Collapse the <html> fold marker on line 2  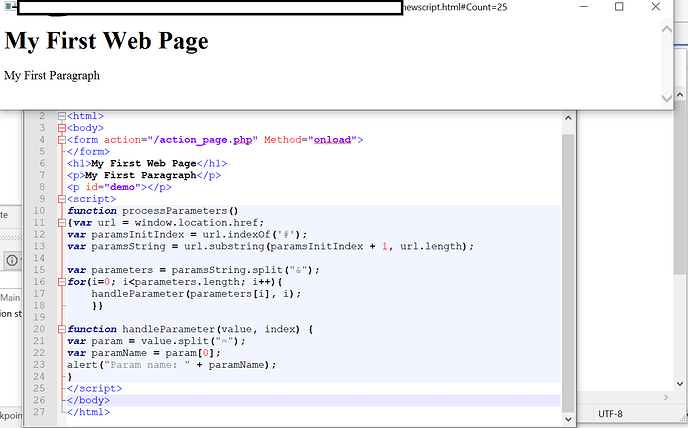(x=62, y=116)
